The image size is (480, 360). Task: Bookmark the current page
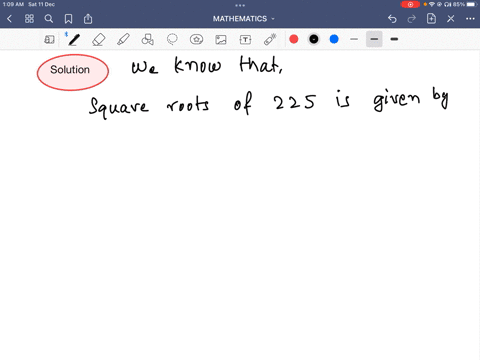68,19
